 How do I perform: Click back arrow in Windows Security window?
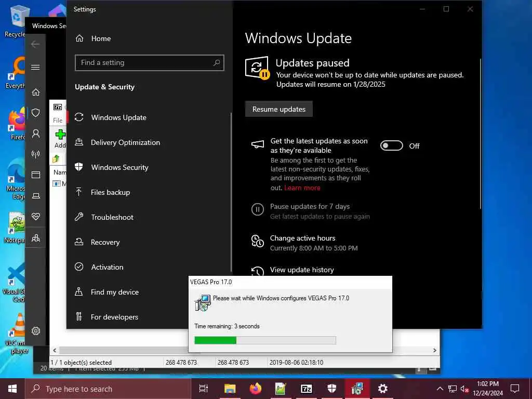(35, 44)
